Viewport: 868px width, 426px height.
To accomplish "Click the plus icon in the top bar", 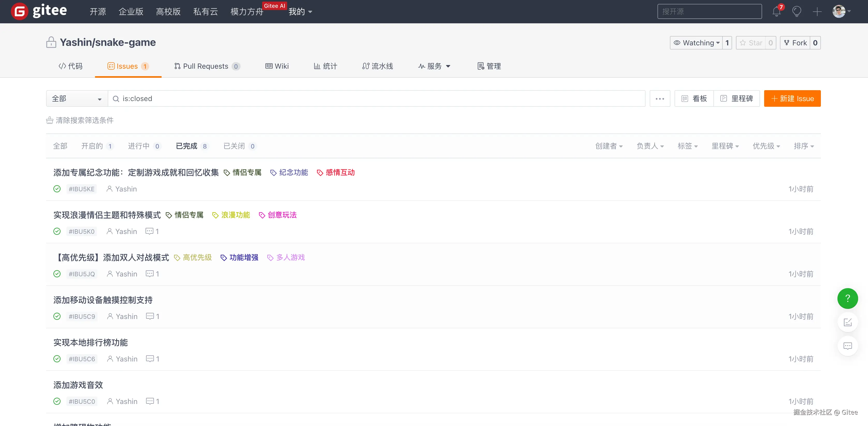I will (817, 12).
